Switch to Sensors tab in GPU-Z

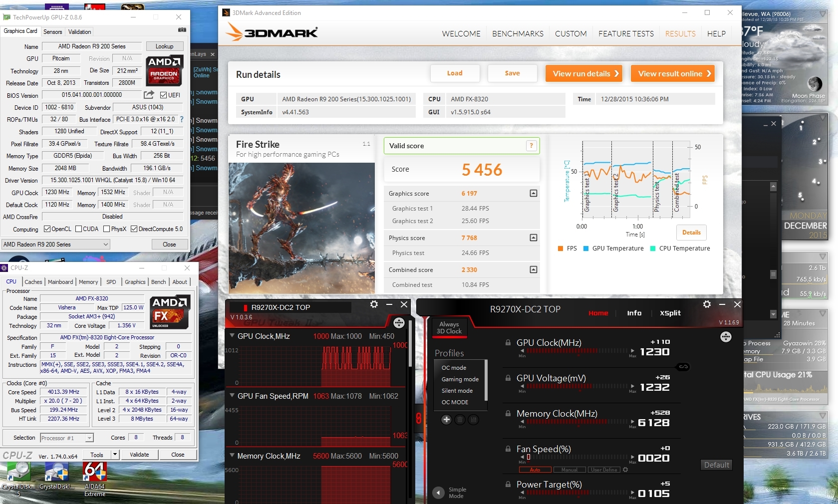tap(52, 31)
